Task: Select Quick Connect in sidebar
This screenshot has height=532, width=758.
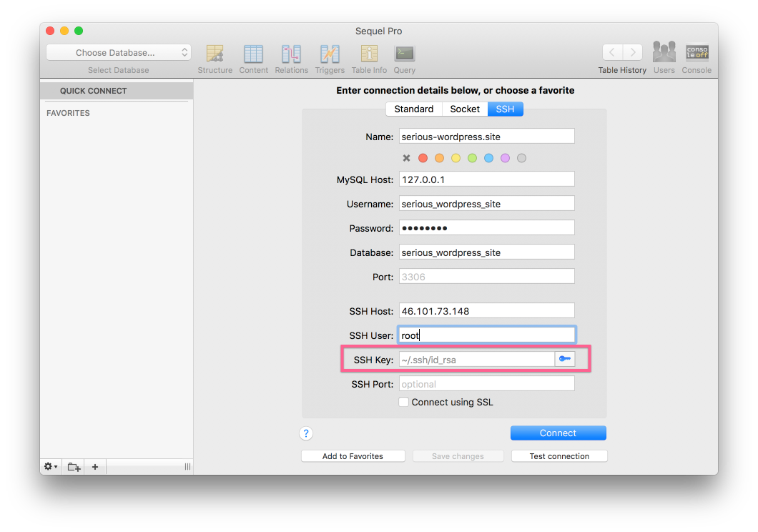Action: [x=117, y=91]
